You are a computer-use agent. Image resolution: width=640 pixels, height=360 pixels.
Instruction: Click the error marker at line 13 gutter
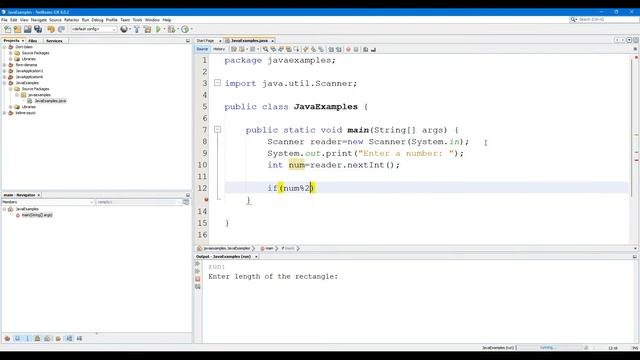[206, 200]
